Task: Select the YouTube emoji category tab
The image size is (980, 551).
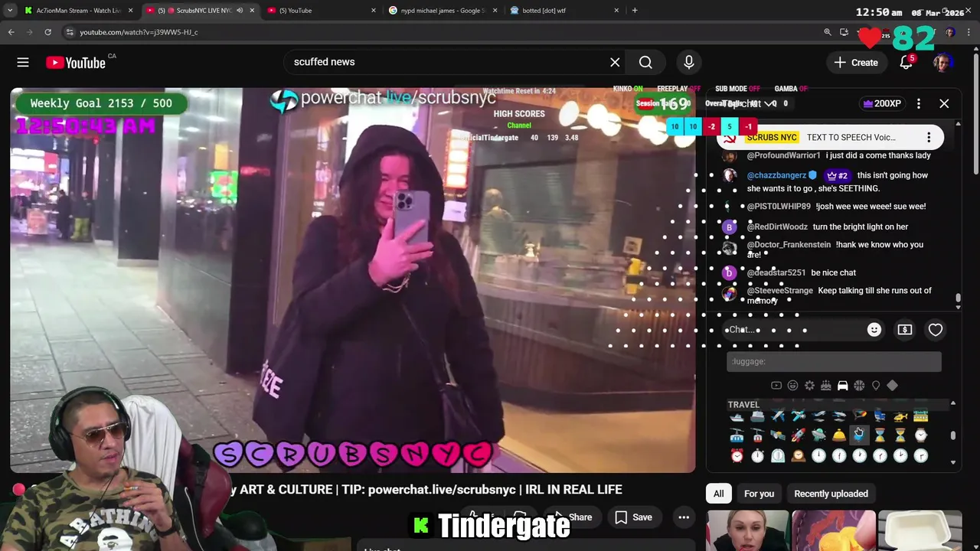Action: click(776, 386)
